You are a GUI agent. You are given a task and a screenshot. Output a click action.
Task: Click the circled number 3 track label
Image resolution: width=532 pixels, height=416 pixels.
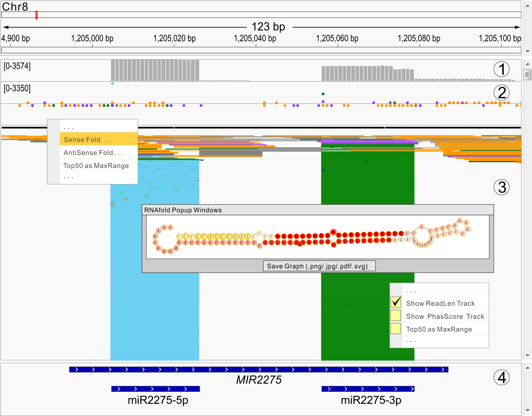coord(501,187)
